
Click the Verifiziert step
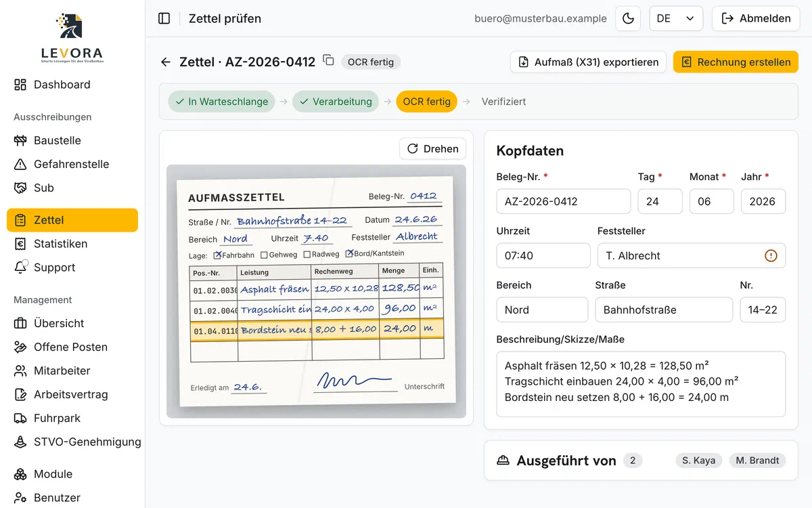point(503,102)
